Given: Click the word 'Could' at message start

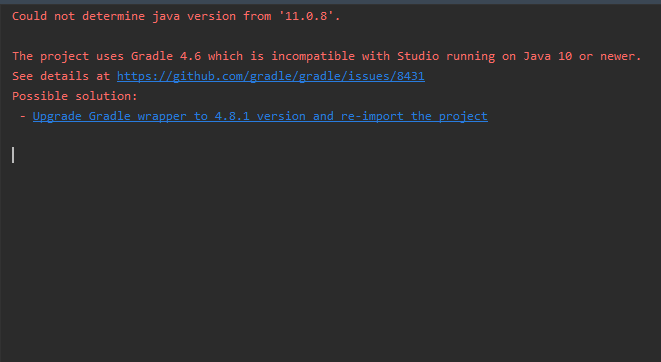Looking at the screenshot, I should (29, 16).
